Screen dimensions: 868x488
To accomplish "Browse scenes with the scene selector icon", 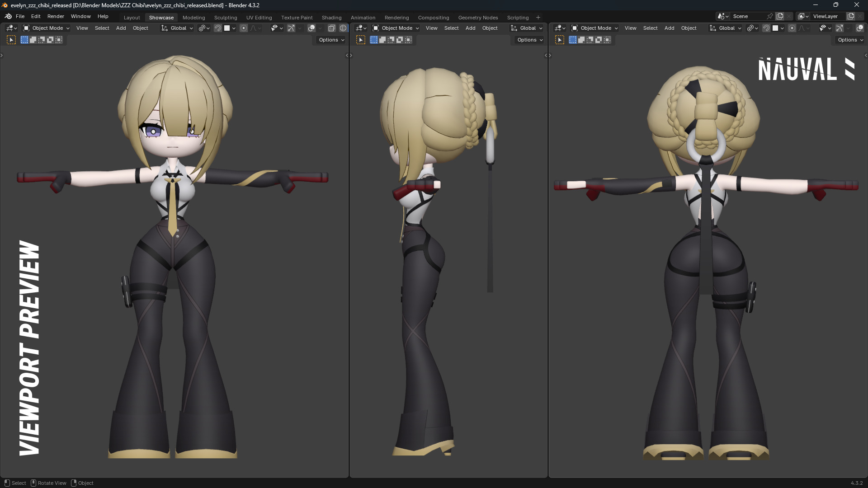I will click(x=723, y=16).
